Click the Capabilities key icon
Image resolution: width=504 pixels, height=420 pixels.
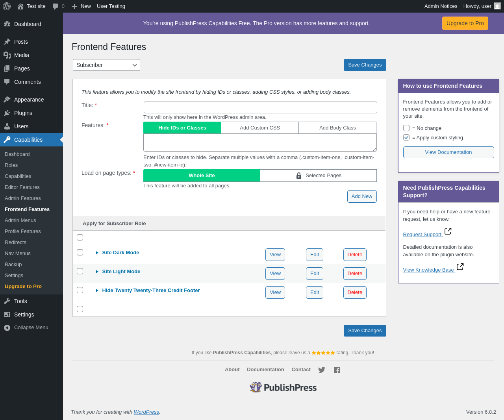click(7, 140)
